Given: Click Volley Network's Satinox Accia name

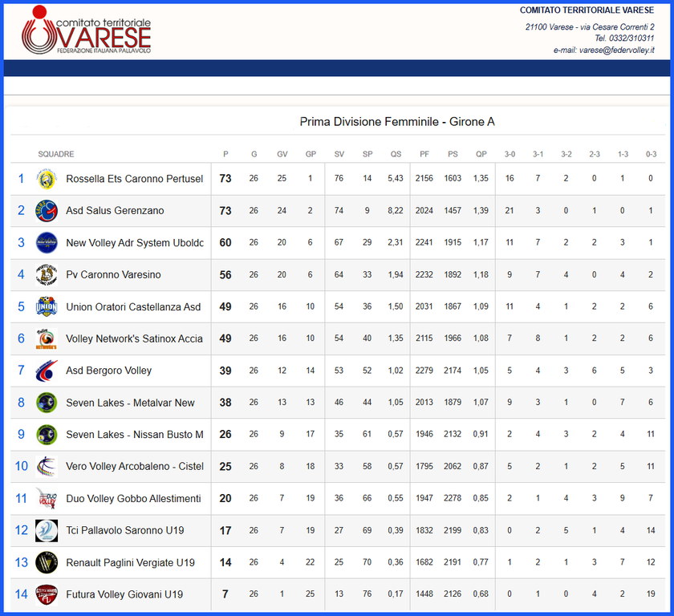Looking at the screenshot, I should [134, 338].
